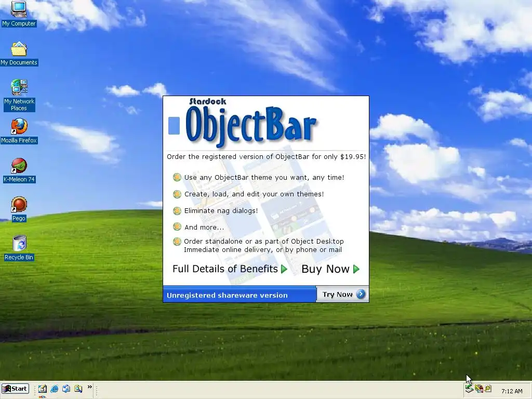Viewport: 532px width, 399px height.
Task: Click green arrow after Full Details of Benefits
Action: tap(284, 270)
